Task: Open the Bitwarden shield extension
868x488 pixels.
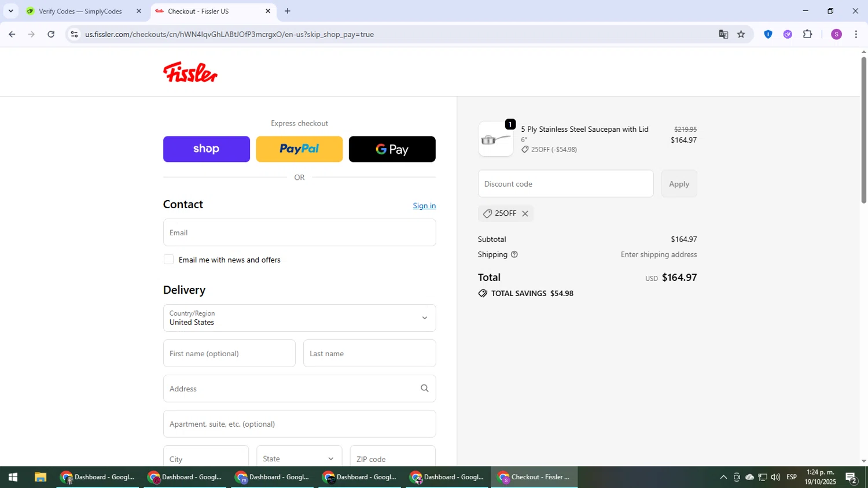Action: [x=768, y=35]
